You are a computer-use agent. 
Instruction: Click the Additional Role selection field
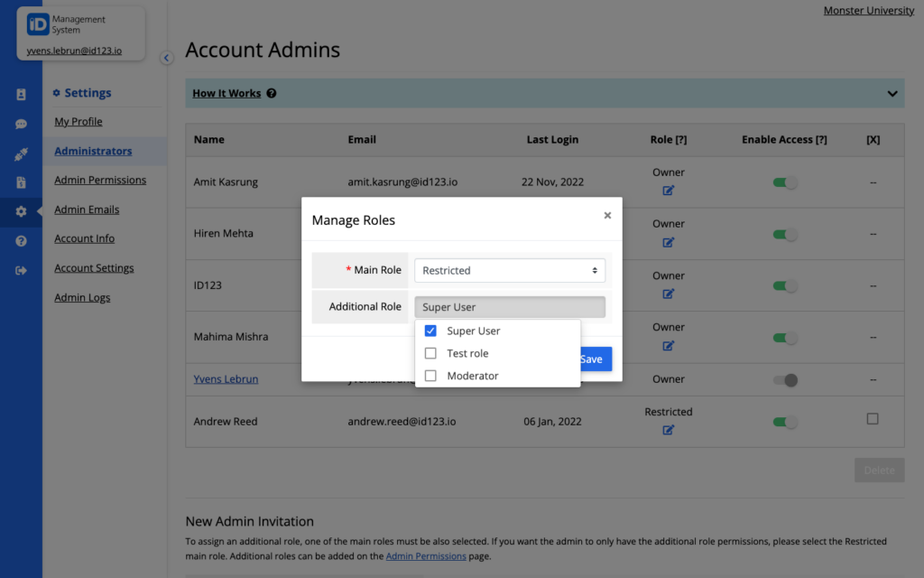[510, 307]
